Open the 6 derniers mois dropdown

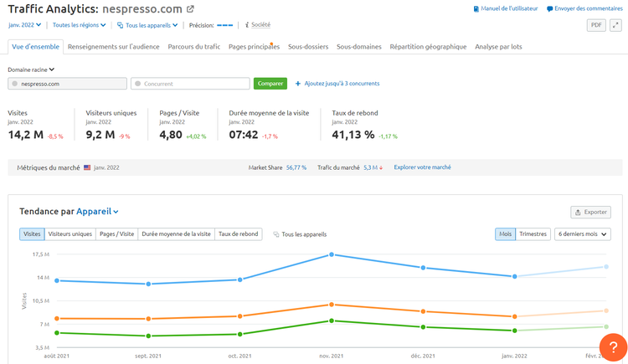(582, 233)
